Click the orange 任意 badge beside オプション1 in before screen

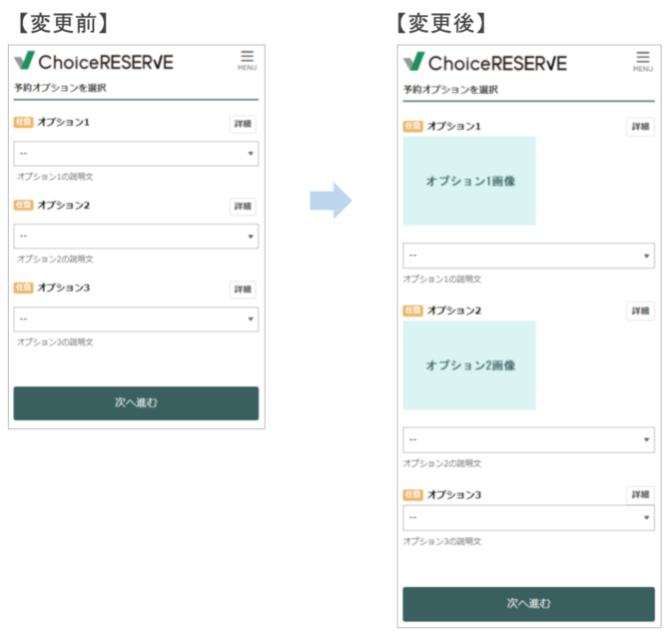(23, 122)
